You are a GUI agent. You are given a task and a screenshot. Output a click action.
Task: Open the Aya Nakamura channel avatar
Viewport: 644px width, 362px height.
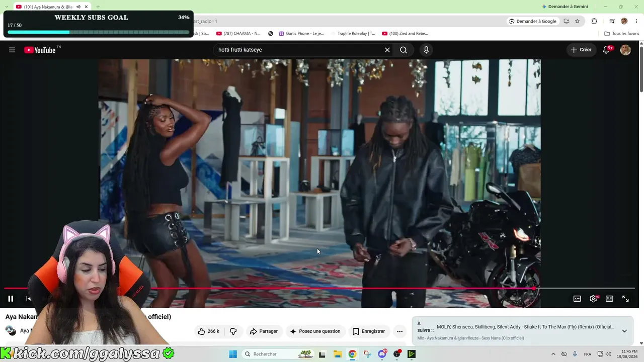pyautogui.click(x=11, y=331)
